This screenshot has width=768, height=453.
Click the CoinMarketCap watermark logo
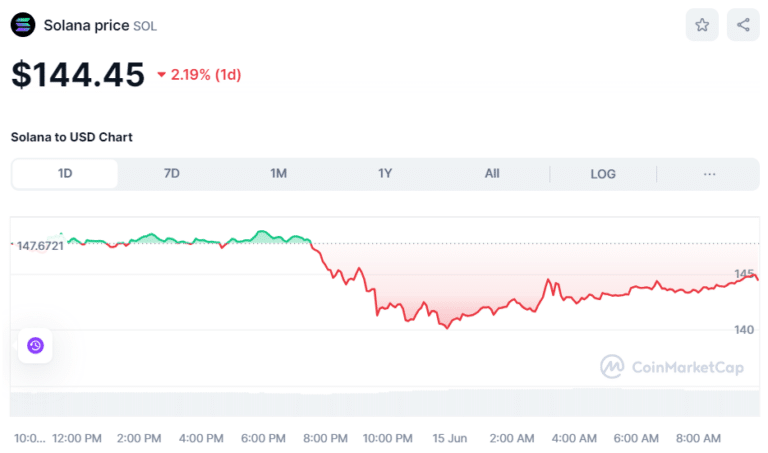point(672,367)
